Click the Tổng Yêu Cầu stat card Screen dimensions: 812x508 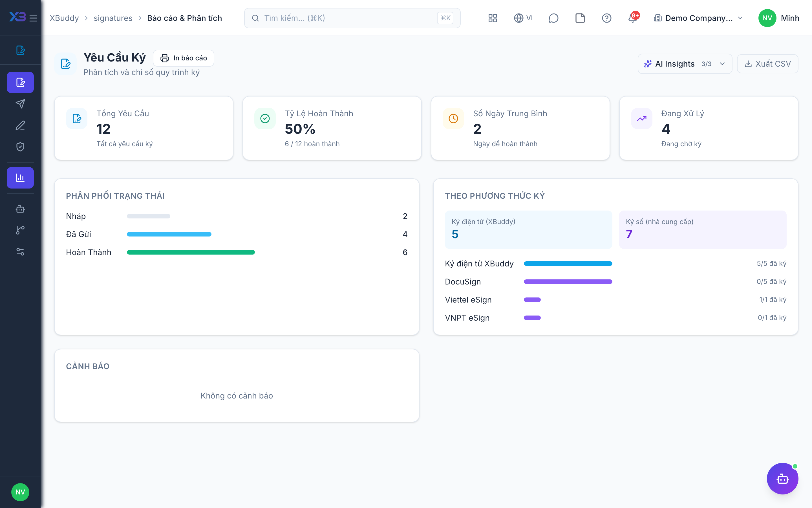tap(144, 128)
